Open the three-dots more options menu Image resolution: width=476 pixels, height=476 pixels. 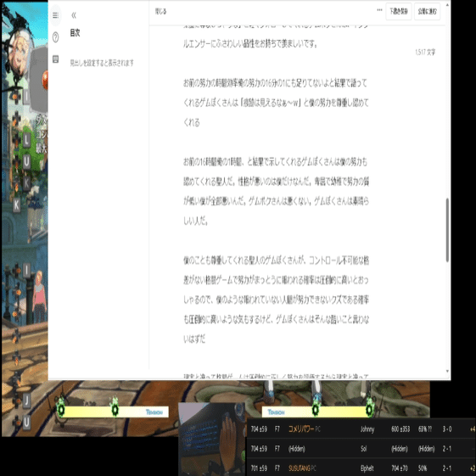pos(379,10)
